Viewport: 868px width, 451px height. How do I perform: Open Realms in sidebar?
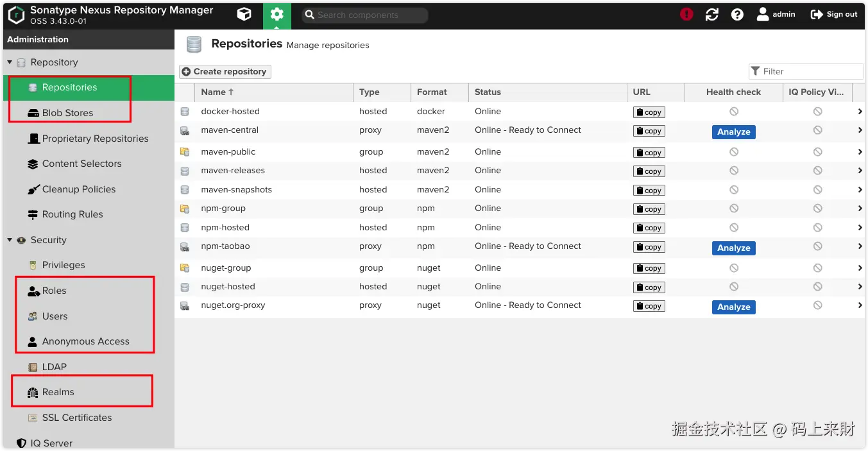pos(58,392)
